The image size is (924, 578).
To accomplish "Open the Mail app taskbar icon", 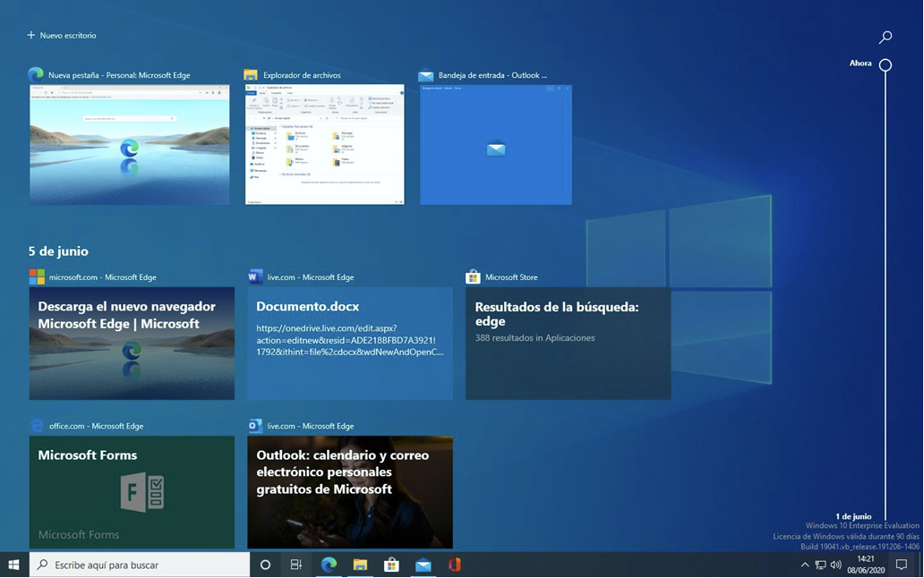I will [x=423, y=565].
